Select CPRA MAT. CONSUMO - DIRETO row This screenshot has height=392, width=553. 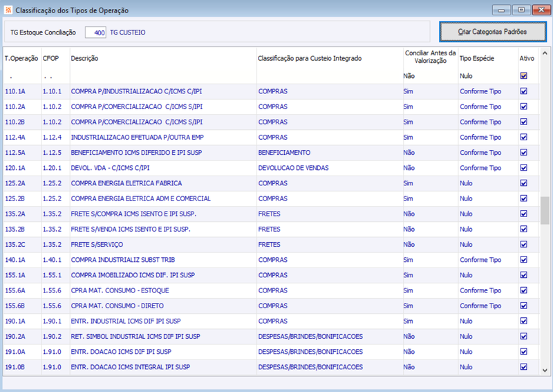117,306
